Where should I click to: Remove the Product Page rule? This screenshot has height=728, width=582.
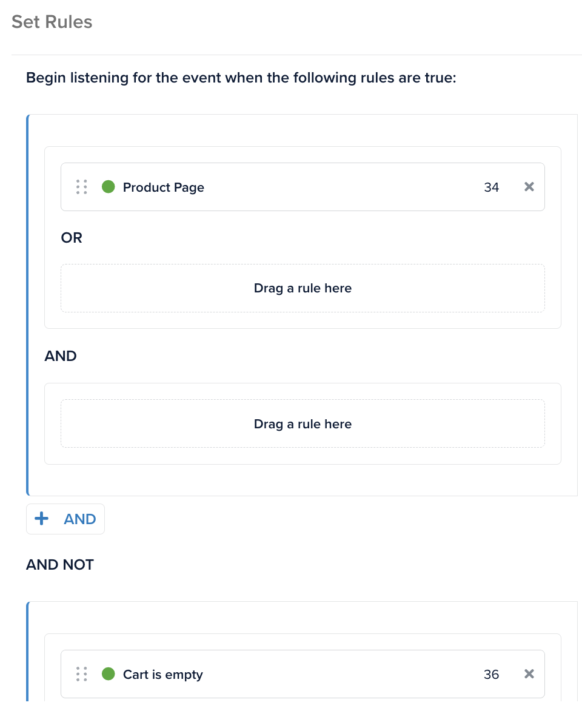529,187
